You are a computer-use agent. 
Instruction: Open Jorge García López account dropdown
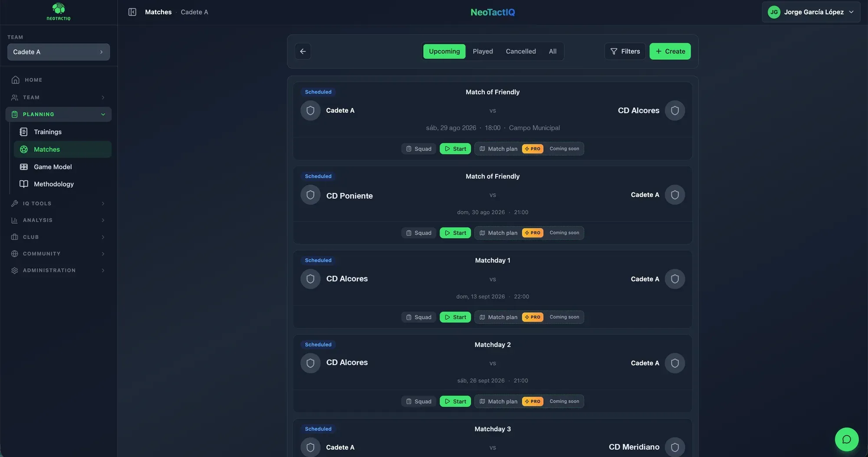coord(811,12)
